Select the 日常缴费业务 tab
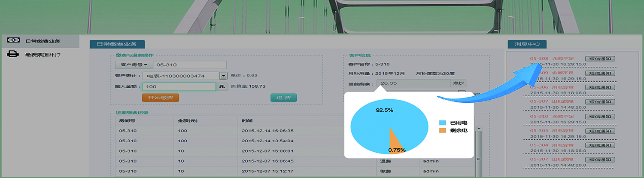The width and height of the screenshot is (644, 178). pos(117,44)
